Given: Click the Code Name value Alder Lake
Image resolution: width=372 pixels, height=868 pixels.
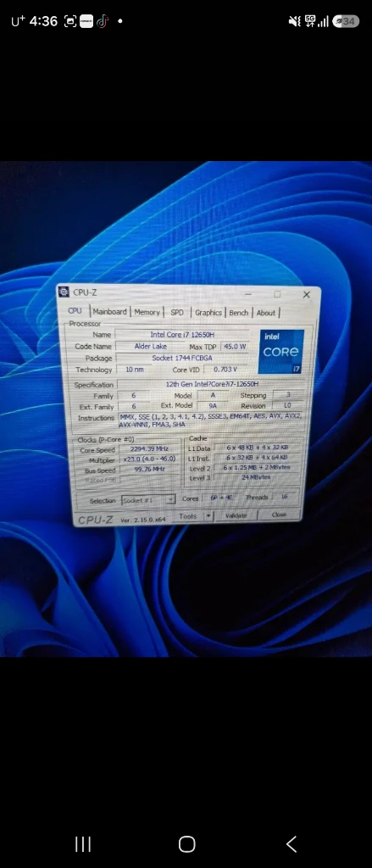Looking at the screenshot, I should tap(151, 346).
